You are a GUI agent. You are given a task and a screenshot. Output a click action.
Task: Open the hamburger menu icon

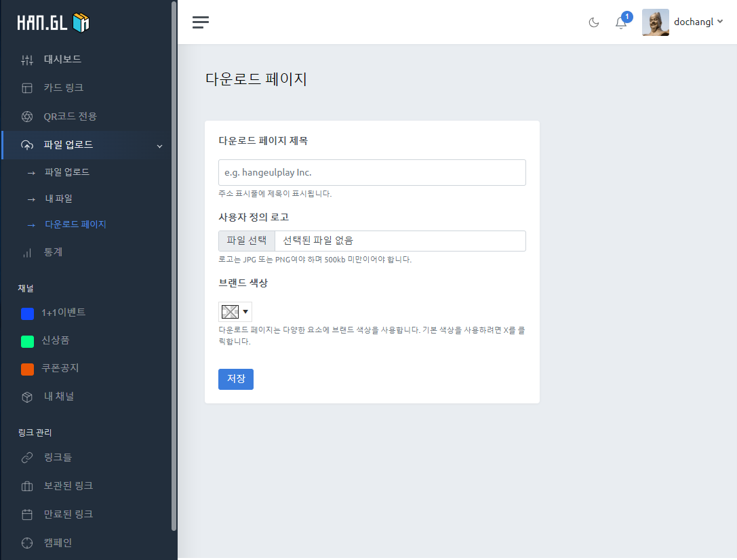click(x=201, y=22)
